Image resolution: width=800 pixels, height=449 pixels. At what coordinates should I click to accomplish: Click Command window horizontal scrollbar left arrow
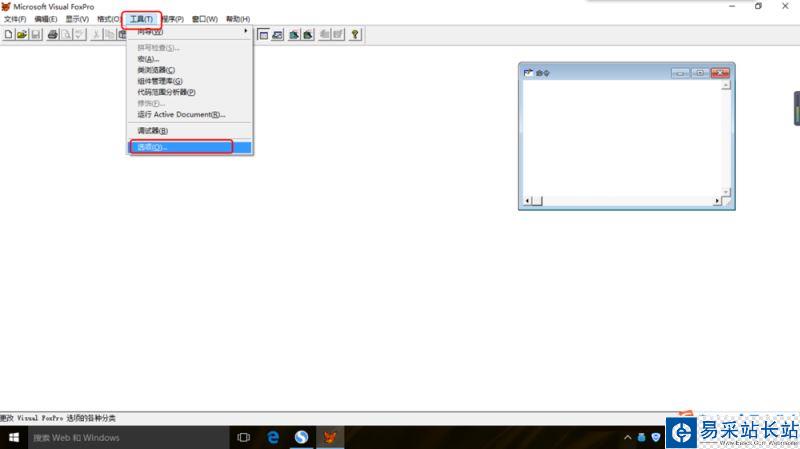(527, 201)
